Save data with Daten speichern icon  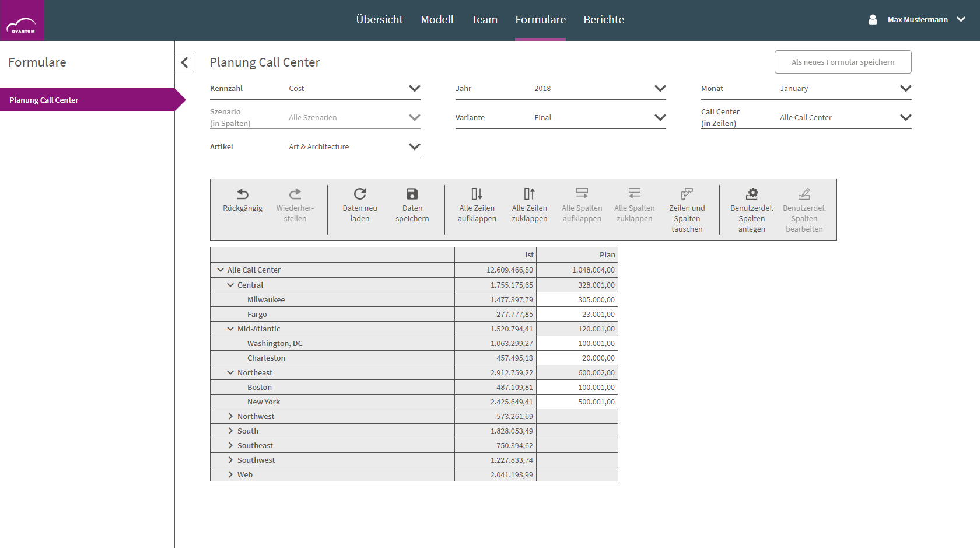pos(412,194)
